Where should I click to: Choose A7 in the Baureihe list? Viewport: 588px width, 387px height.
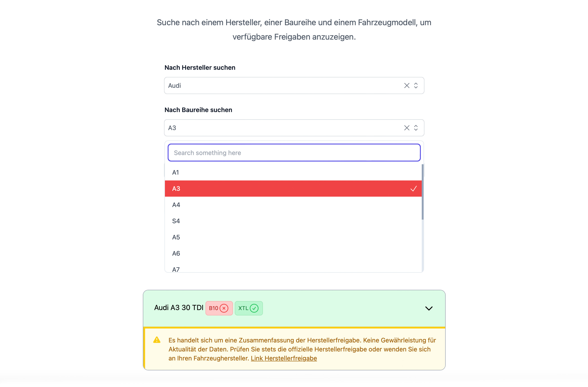(272, 269)
